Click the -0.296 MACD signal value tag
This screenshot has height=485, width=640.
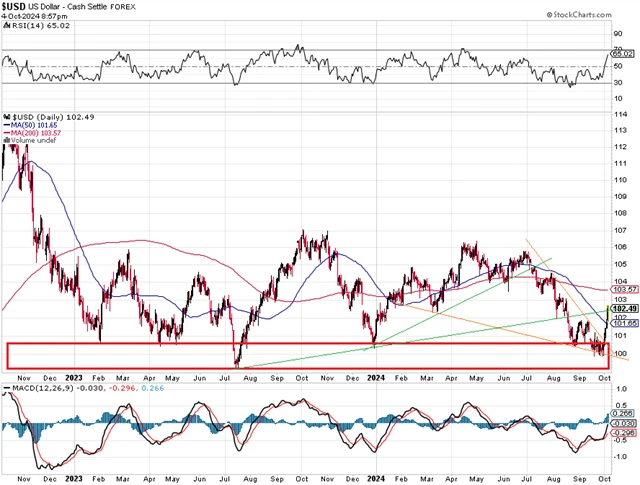(x=627, y=433)
